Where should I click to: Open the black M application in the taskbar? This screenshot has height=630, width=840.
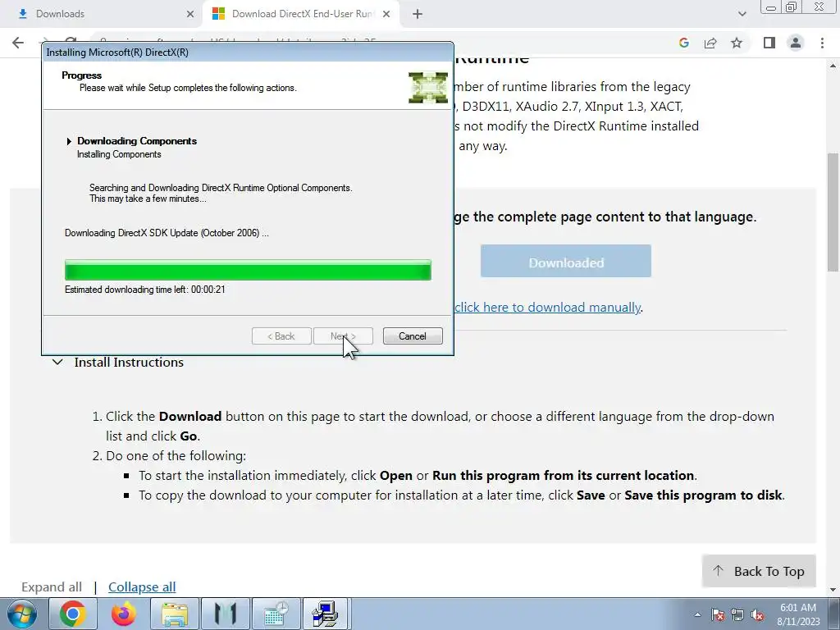(x=226, y=614)
